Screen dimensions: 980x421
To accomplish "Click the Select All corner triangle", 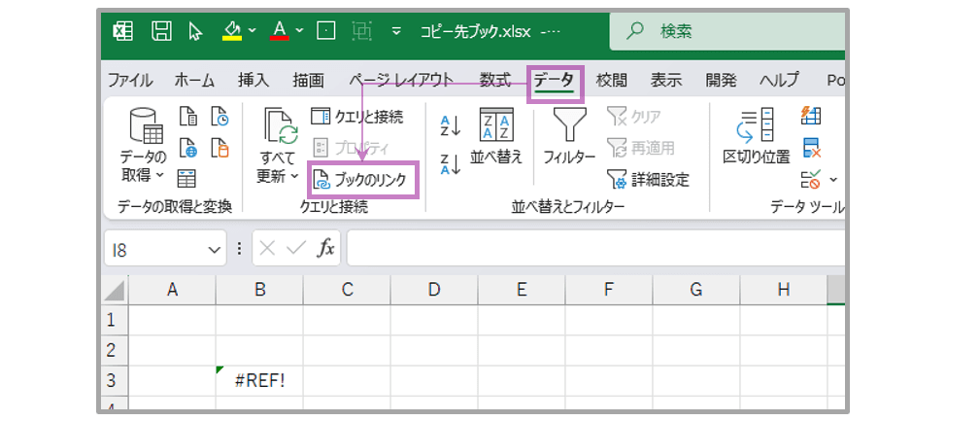I will coord(115,291).
